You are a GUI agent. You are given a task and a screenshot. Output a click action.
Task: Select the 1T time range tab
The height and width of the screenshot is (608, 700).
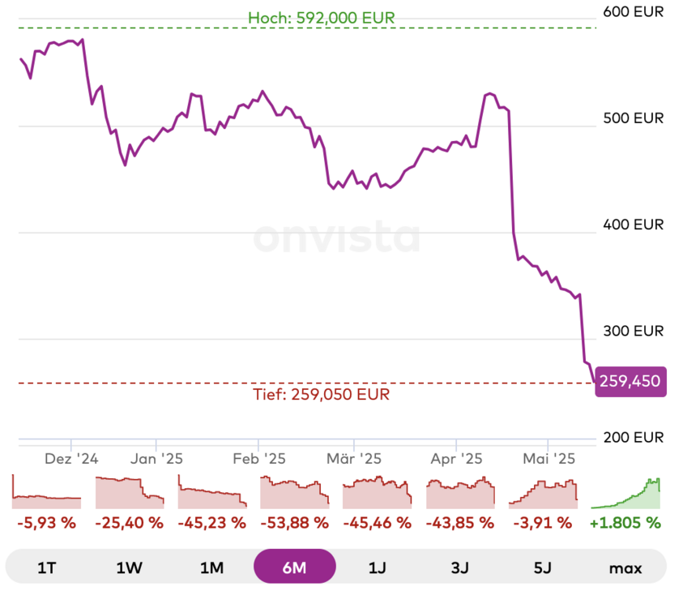pos(47,567)
